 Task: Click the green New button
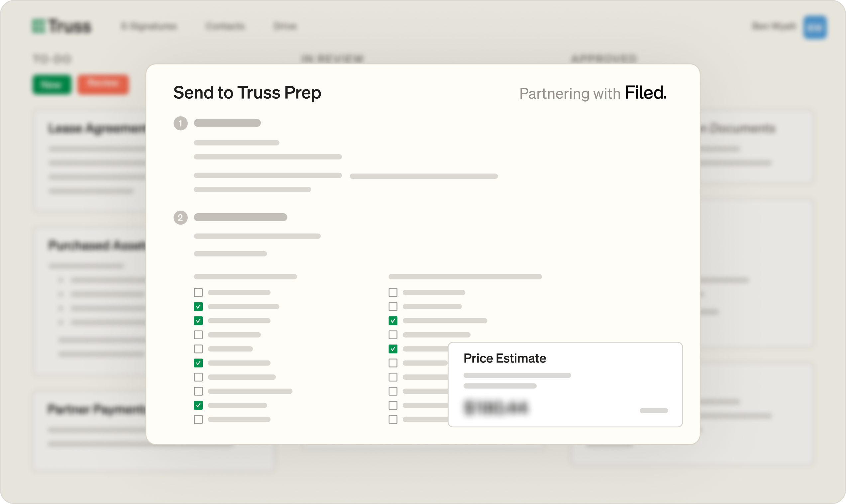coord(52,85)
